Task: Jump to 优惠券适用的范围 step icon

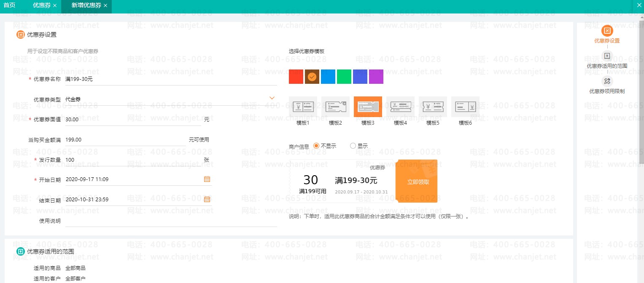Action: tap(607, 56)
